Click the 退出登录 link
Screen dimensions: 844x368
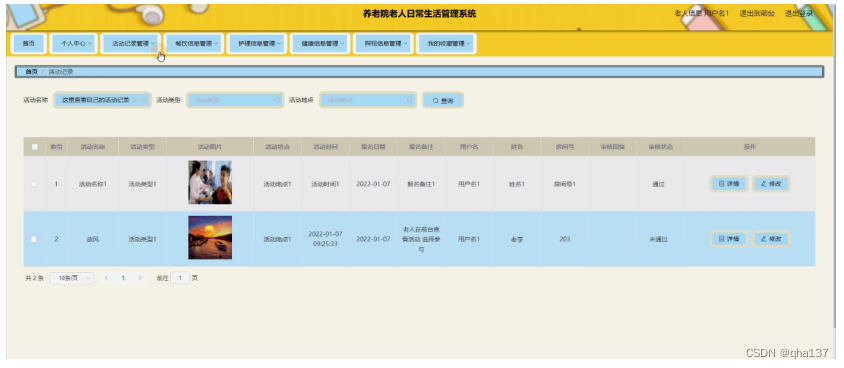[798, 13]
